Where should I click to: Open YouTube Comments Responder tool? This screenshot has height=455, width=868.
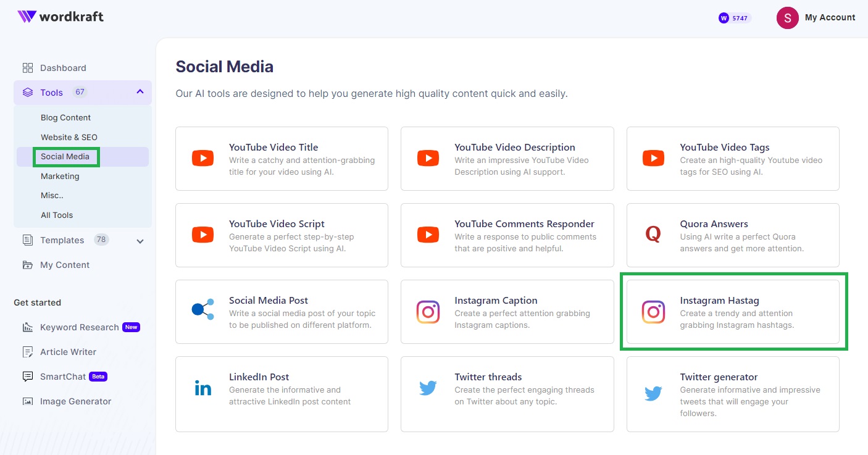pos(507,235)
